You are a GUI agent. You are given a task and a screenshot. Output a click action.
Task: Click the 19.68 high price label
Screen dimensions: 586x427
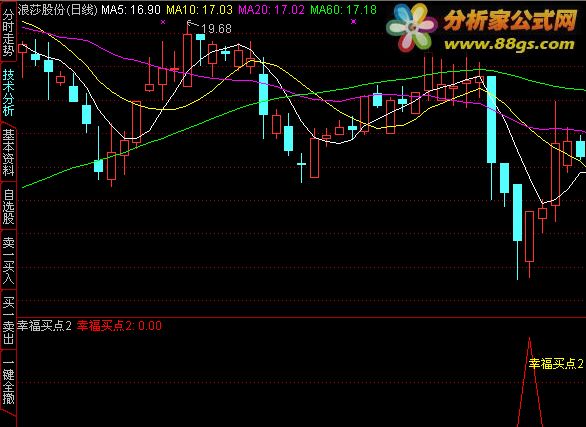coord(216,29)
